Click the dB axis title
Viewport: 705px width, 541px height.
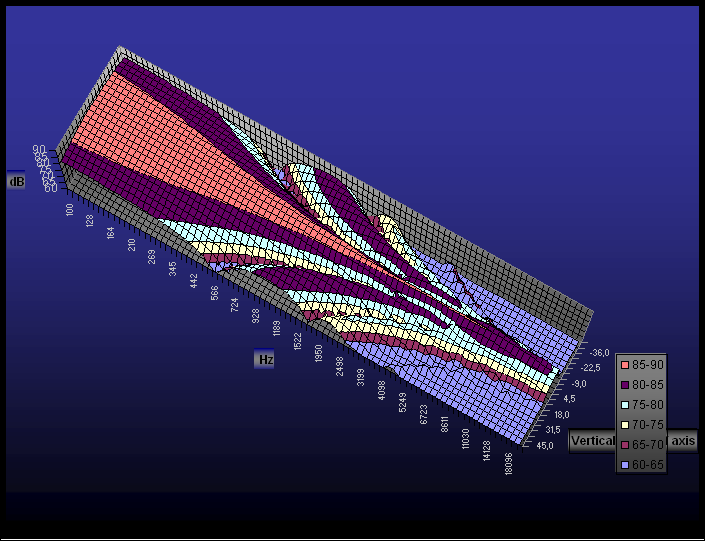[x=16, y=181]
